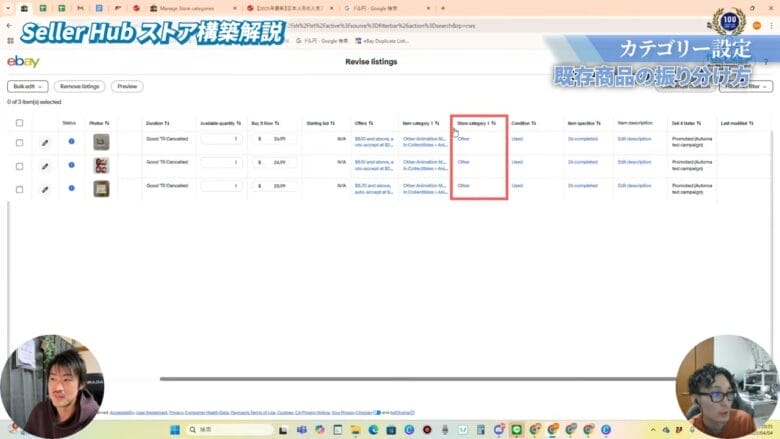Click the second row status info icon
Image resolution: width=780 pixels, height=439 pixels.
[72, 165]
